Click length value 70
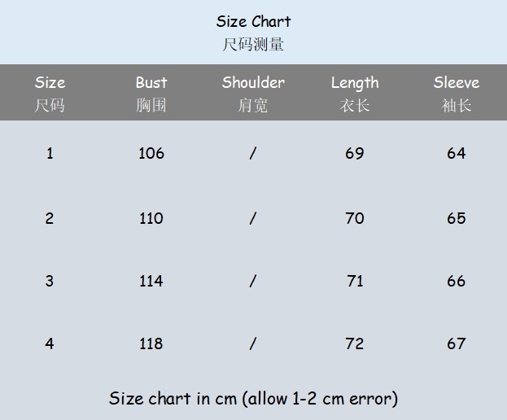507x420 pixels. [x=355, y=218]
